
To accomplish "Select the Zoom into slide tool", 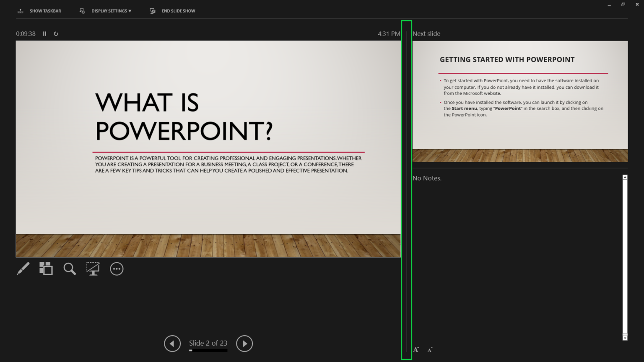I will click(x=70, y=269).
